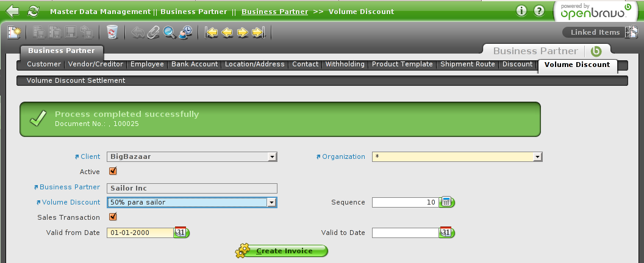Viewport: 644px width, 263px height.
Task: Switch to the Bank Account tab
Action: coord(195,64)
